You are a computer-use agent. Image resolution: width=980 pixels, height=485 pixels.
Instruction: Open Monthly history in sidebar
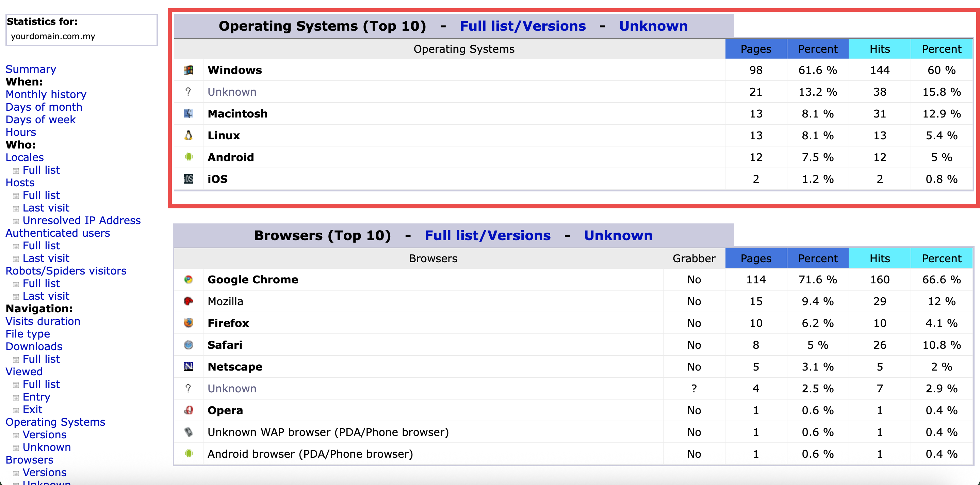[x=46, y=94]
